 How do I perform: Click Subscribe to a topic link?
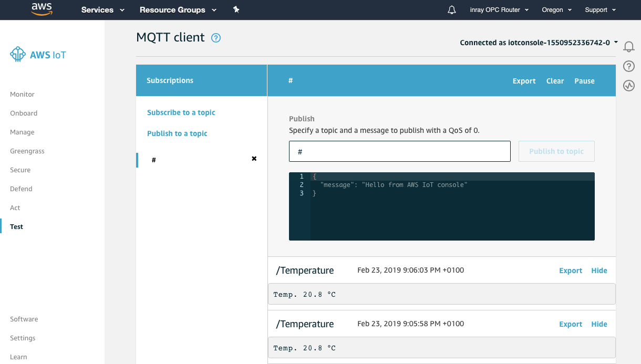pos(181,112)
